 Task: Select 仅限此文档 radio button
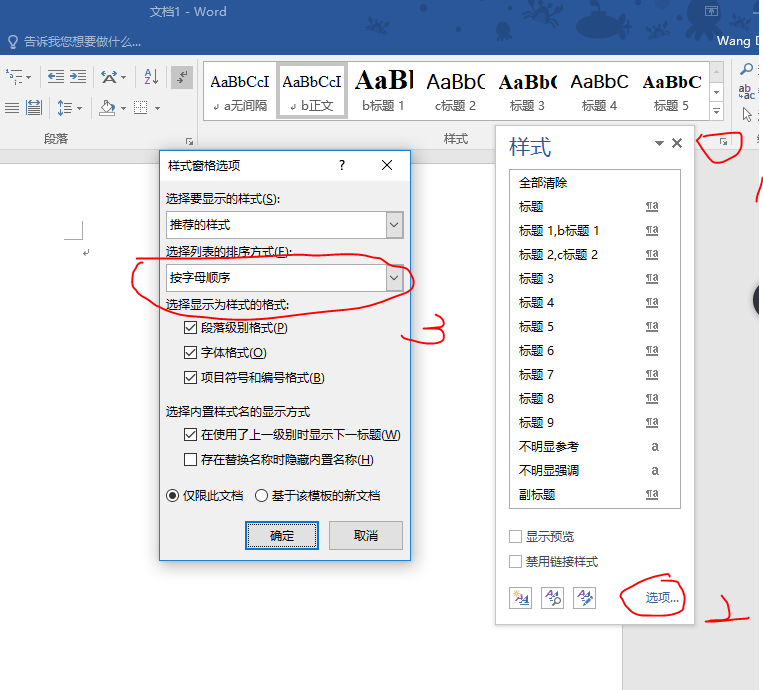coord(172,496)
